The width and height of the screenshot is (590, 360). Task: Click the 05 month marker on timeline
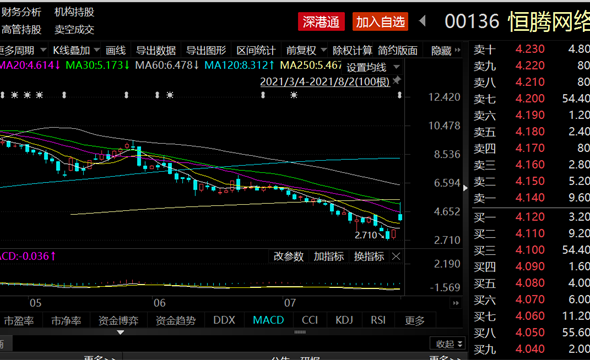coord(35,303)
